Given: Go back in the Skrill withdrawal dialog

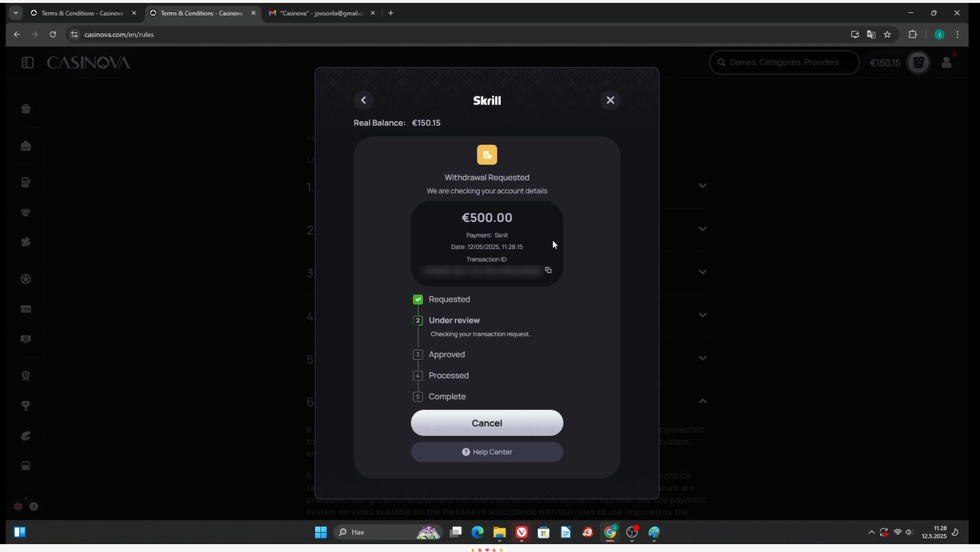Looking at the screenshot, I should click(364, 100).
